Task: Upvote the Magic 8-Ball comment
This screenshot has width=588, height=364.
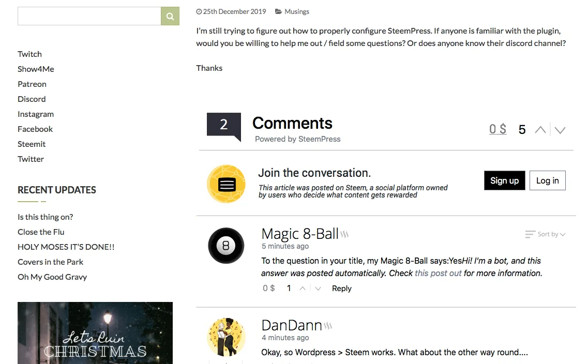Action: (x=303, y=289)
